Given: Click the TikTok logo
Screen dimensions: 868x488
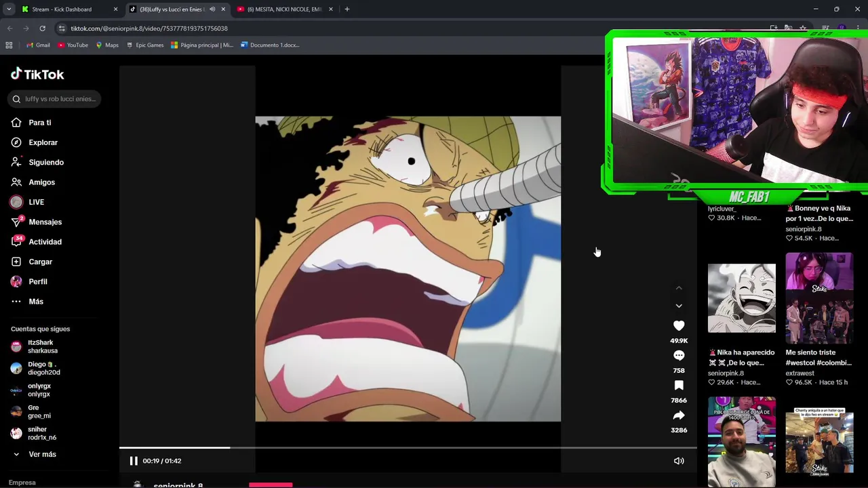Looking at the screenshot, I should (x=37, y=74).
